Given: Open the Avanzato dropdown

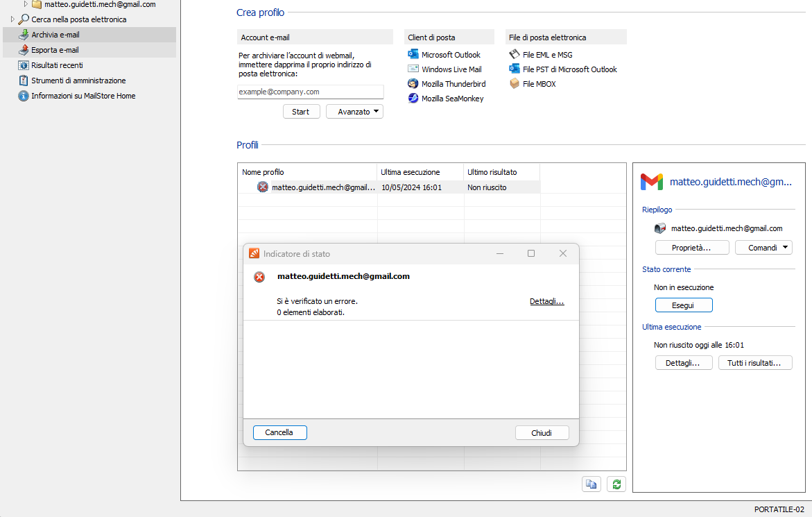Looking at the screenshot, I should tap(354, 112).
